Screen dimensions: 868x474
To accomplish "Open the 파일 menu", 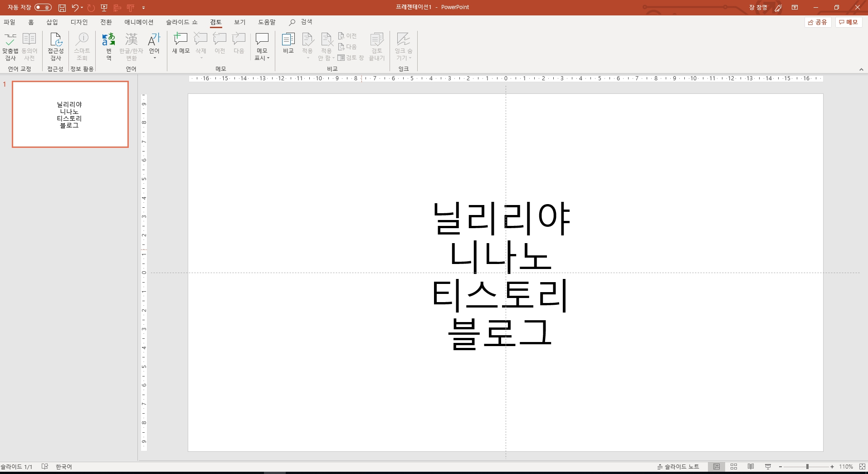I will click(x=10, y=22).
